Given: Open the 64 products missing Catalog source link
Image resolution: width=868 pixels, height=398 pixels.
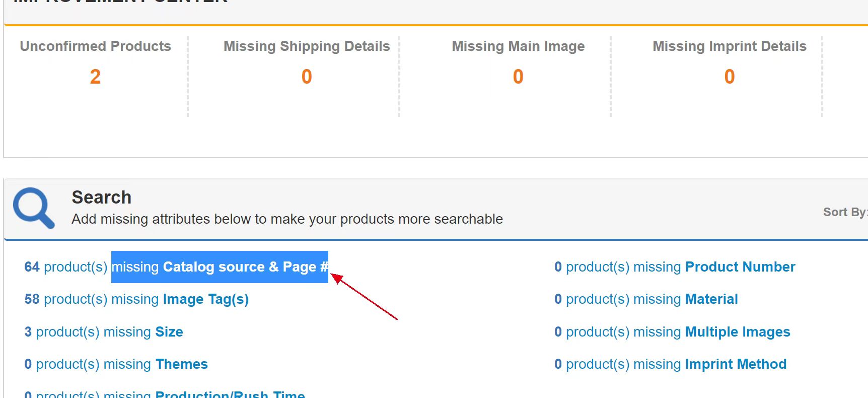Looking at the screenshot, I should pyautogui.click(x=176, y=267).
